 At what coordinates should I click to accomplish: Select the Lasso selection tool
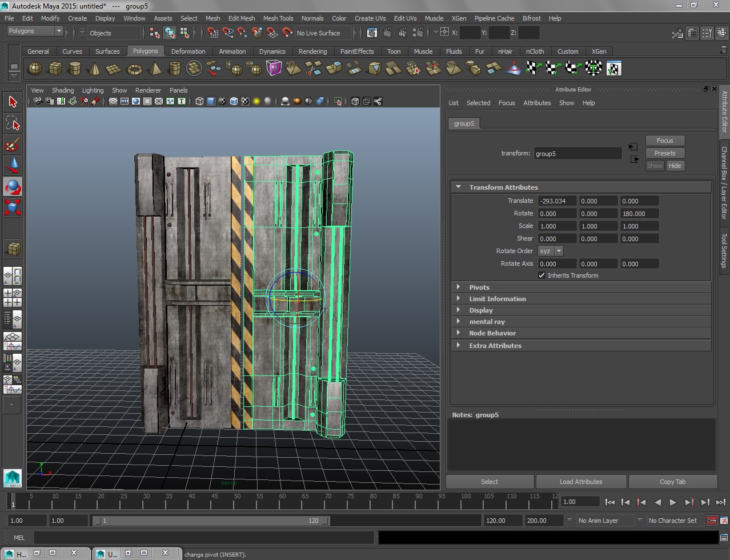13,123
